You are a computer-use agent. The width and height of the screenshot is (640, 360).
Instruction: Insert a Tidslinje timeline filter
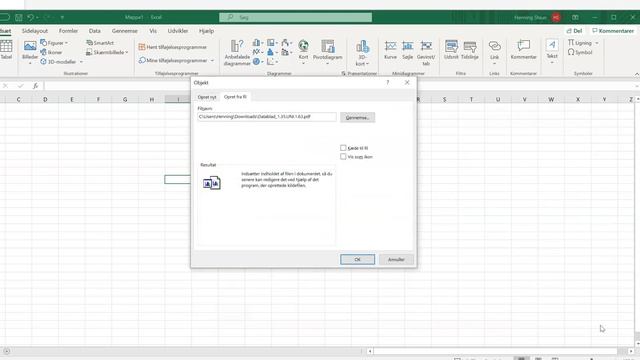point(470,50)
